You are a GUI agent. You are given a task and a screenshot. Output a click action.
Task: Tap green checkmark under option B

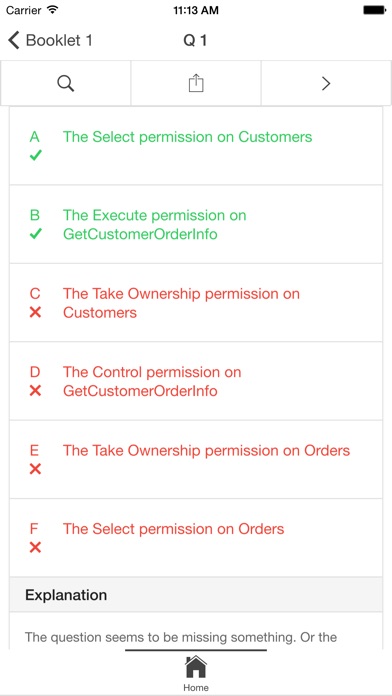[x=35, y=233]
